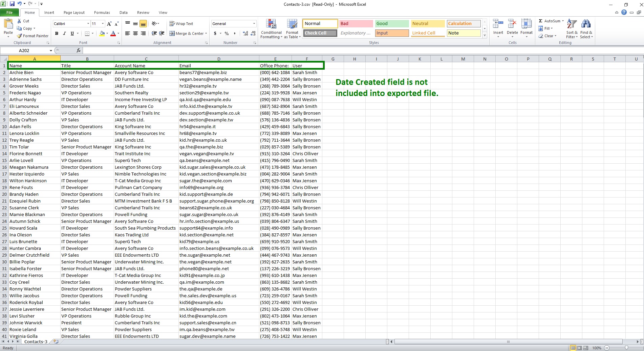The height and width of the screenshot is (351, 644).
Task: Expand the Merge & Center dropdown arrow
Action: pyautogui.click(x=206, y=33)
